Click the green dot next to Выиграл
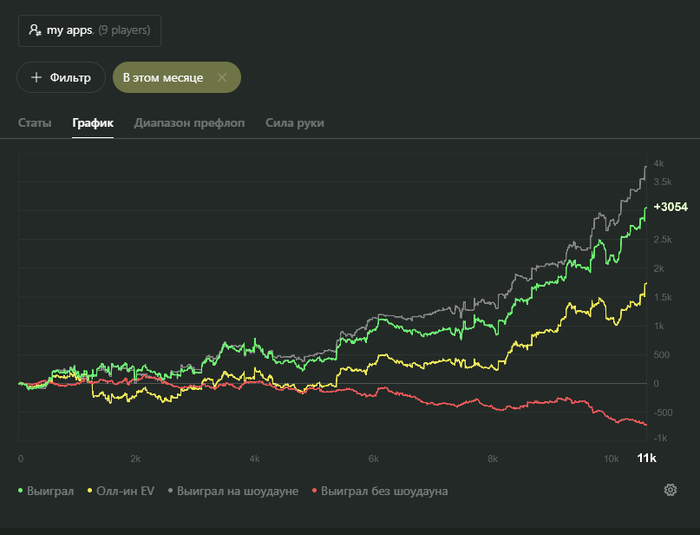This screenshot has height=535, width=700. (23, 491)
